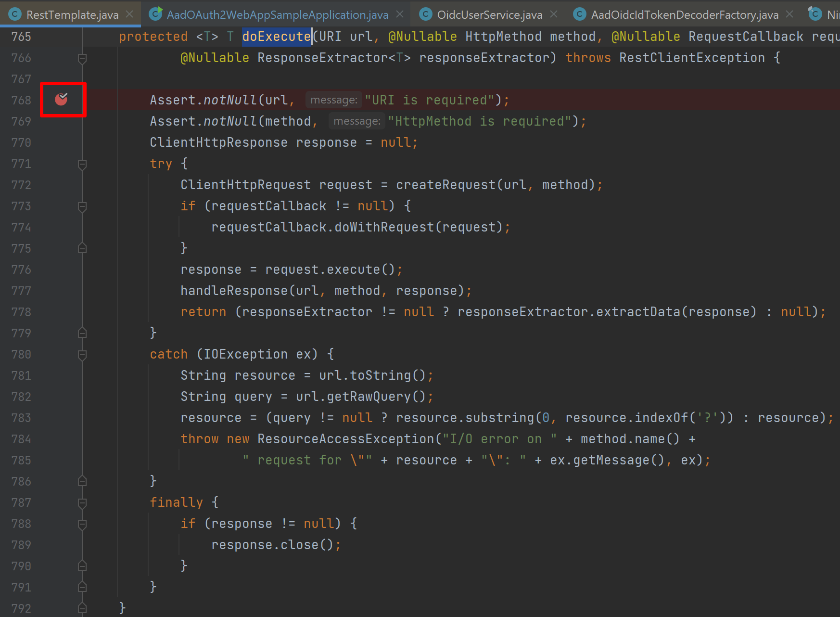Click the class icon on RestTemplate.java tab
Image resolution: width=840 pixels, height=617 pixels.
[x=15, y=14]
